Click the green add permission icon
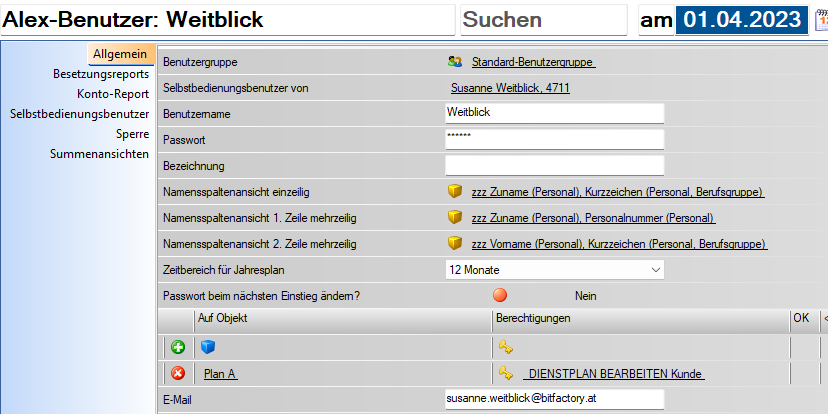828x414 pixels. click(178, 347)
